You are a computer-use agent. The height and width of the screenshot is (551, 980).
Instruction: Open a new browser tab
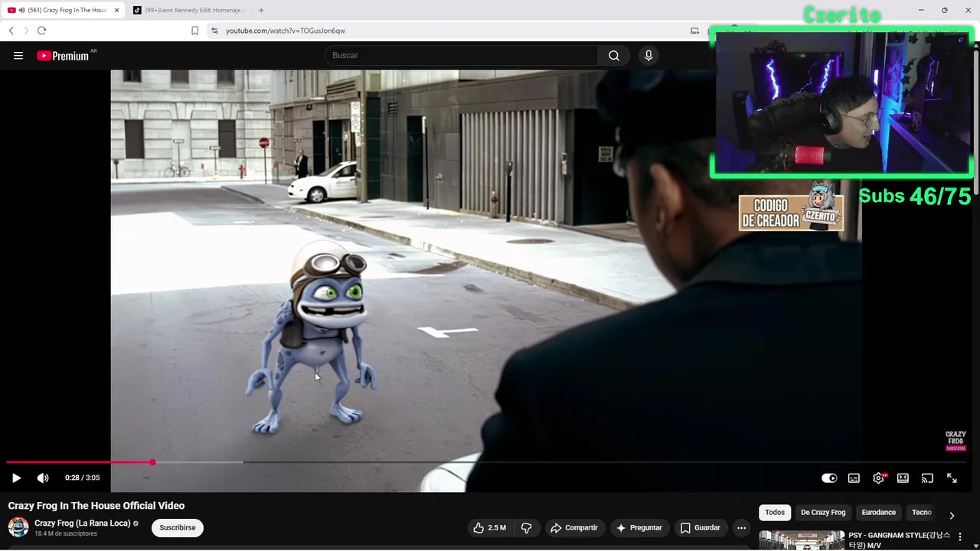coord(261,10)
